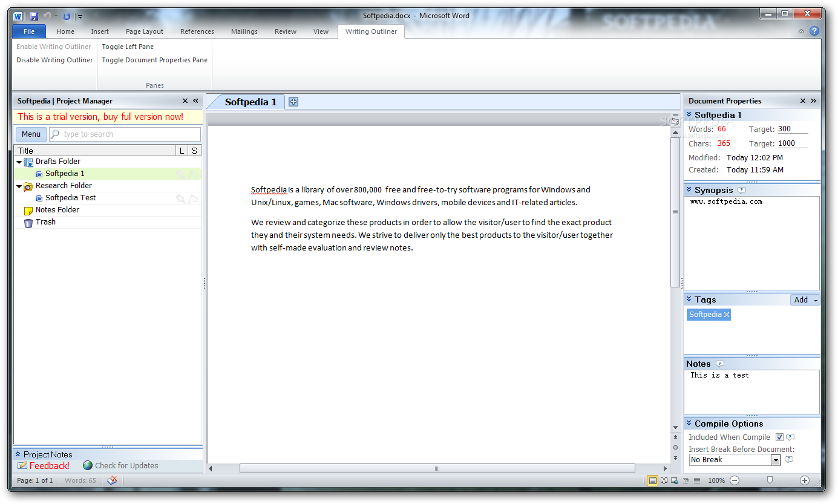Click the ruler toggle icon above scrollbar

pos(675,121)
